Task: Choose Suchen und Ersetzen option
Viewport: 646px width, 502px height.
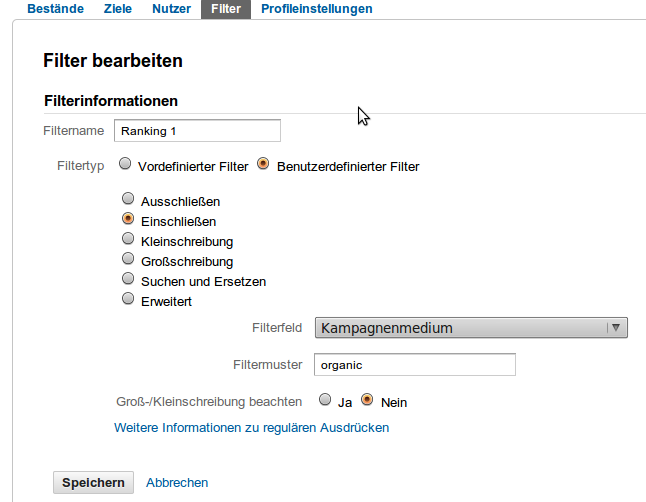Action: [128, 279]
